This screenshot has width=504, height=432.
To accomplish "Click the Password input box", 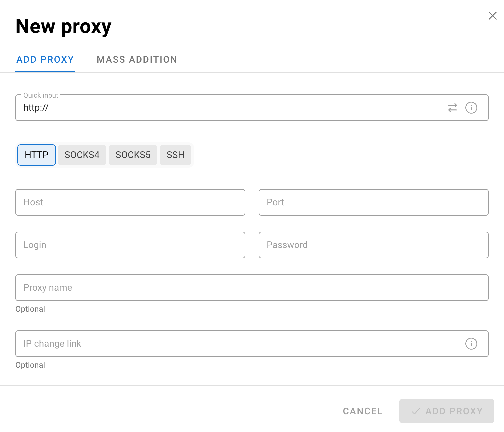I will [x=373, y=245].
